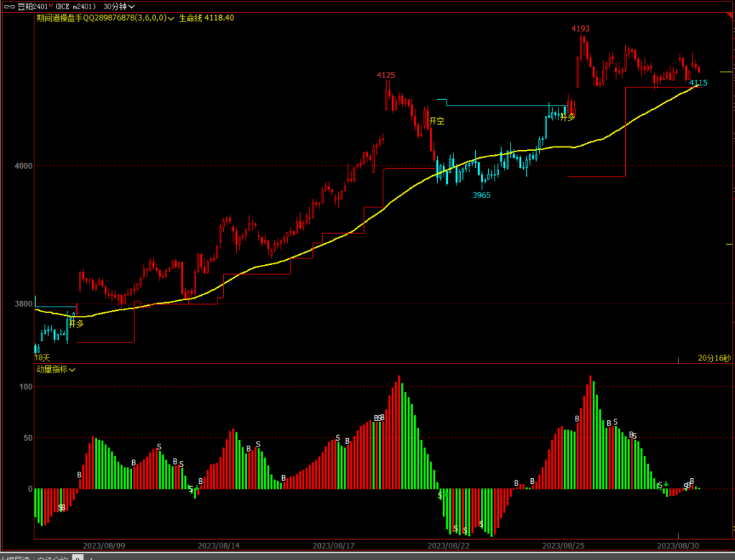Click the 4000 level on price axis
Image resolution: width=735 pixels, height=560 pixels.
24,166
